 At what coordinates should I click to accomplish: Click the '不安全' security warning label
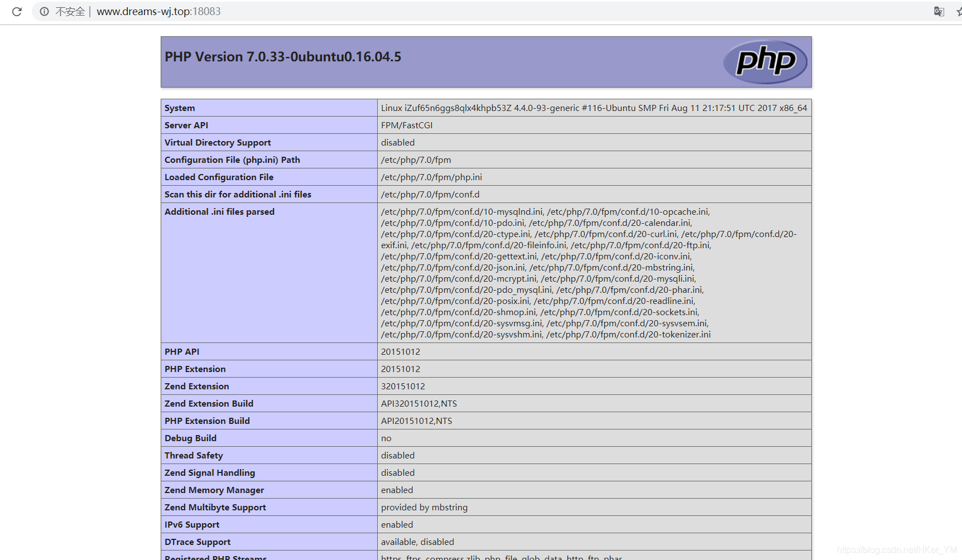[x=70, y=11]
